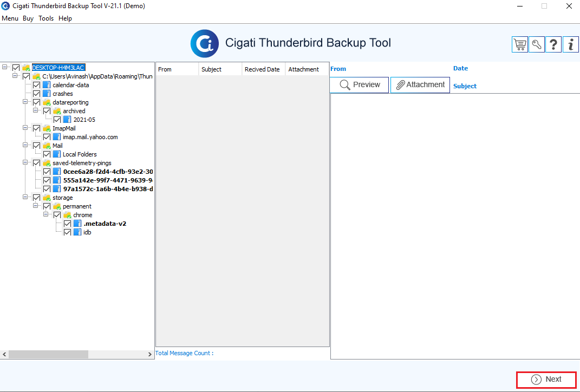Click the calendar-data file icon

pos(47,85)
